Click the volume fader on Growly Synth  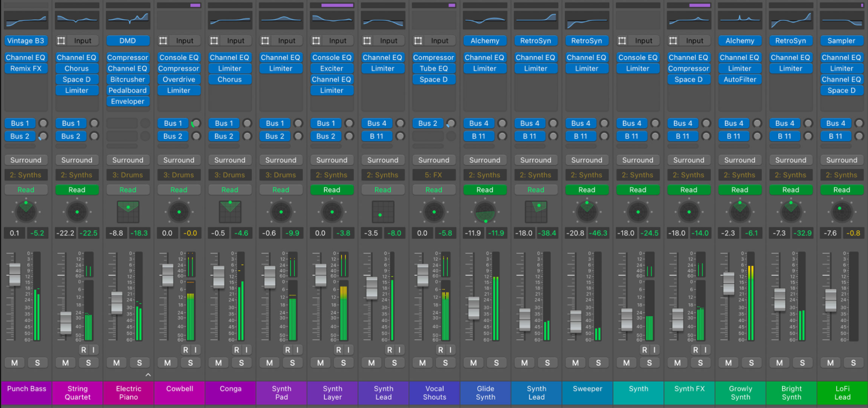(x=728, y=283)
